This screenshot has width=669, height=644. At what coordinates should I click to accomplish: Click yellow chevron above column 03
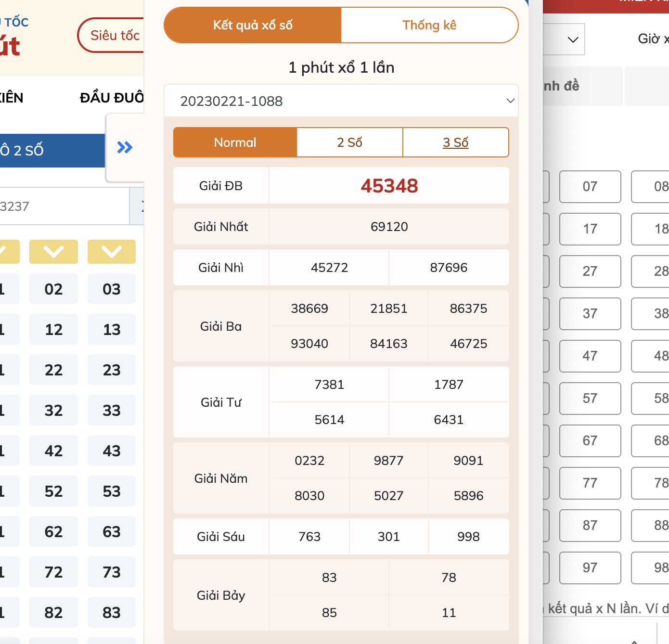click(112, 251)
